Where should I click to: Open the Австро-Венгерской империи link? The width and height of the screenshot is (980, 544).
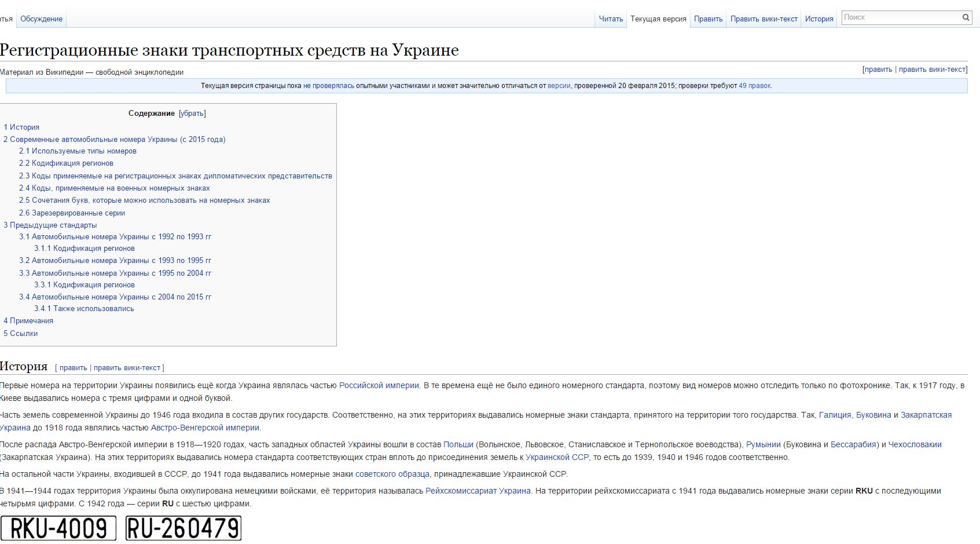pos(205,428)
